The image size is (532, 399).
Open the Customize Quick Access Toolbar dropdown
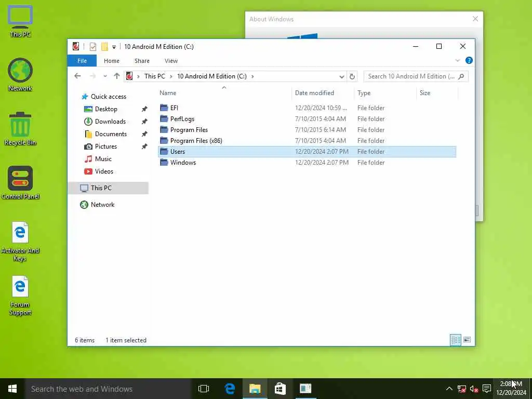point(114,47)
